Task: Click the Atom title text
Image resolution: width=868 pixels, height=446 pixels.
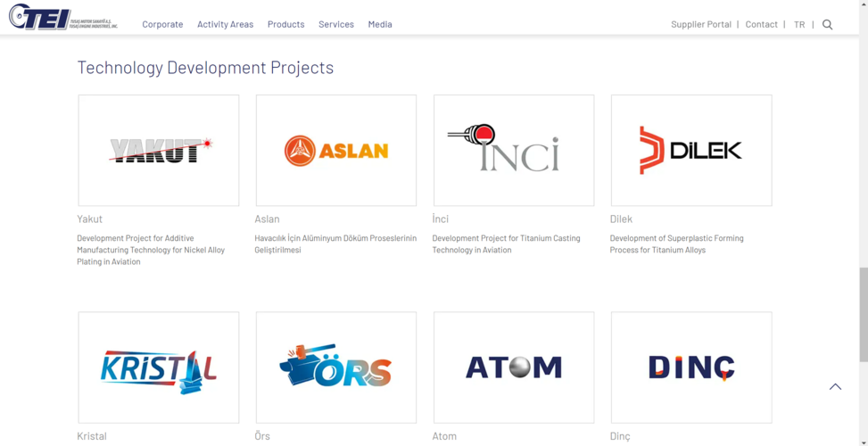Action: pos(444,436)
